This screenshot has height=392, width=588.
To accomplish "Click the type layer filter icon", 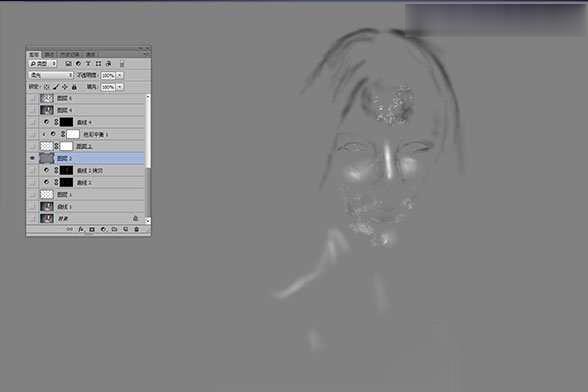I will tap(88, 64).
